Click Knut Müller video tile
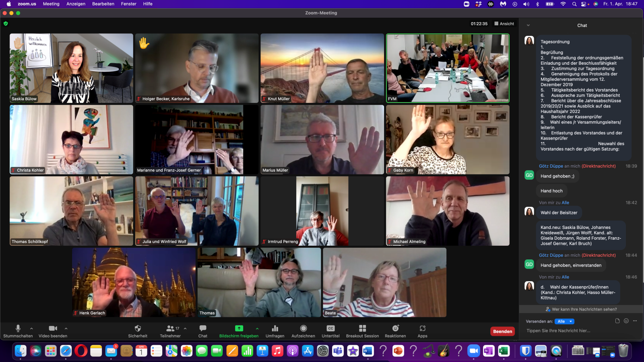Image resolution: width=644 pixels, height=362 pixels. click(x=322, y=68)
